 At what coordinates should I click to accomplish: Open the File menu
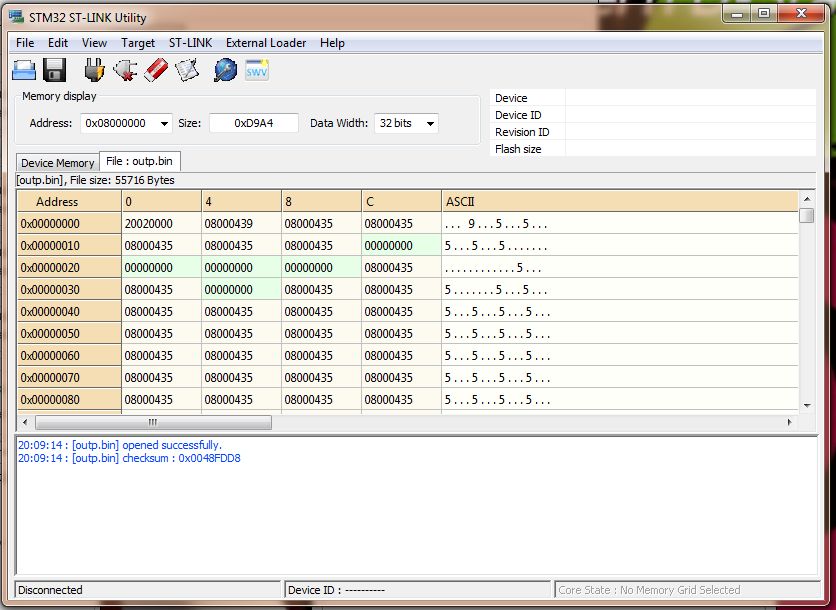25,43
